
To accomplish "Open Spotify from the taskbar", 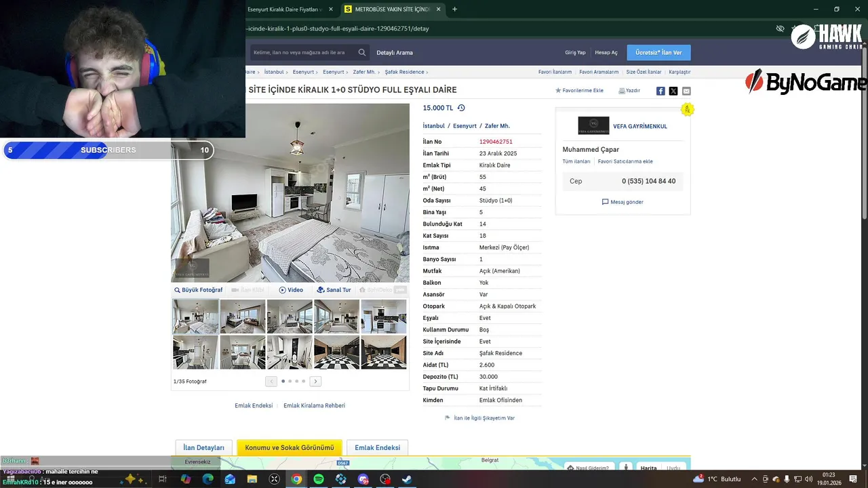I will (x=319, y=479).
